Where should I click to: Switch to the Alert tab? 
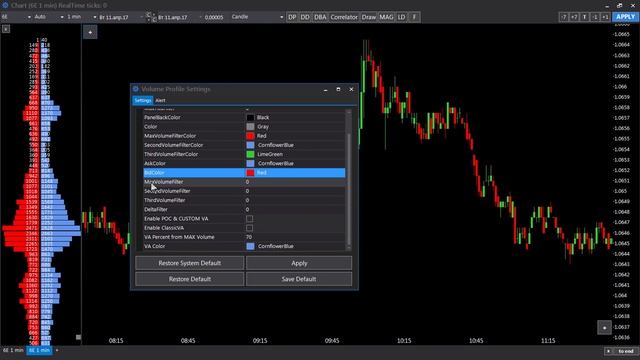click(x=160, y=100)
